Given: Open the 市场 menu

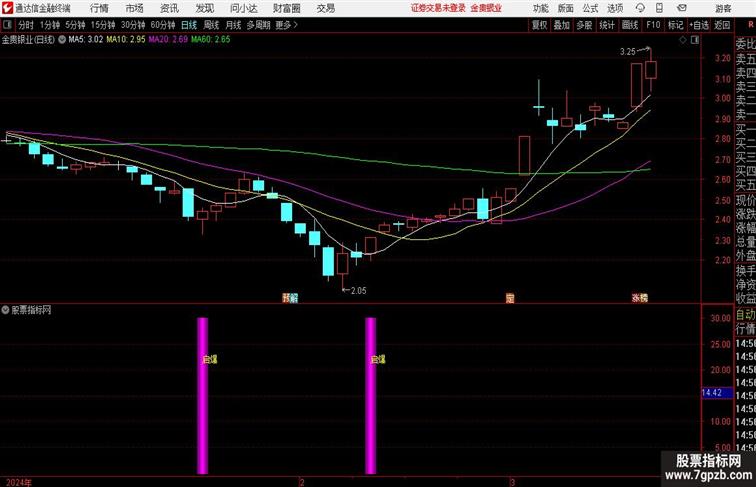Looking at the screenshot, I should [x=135, y=8].
